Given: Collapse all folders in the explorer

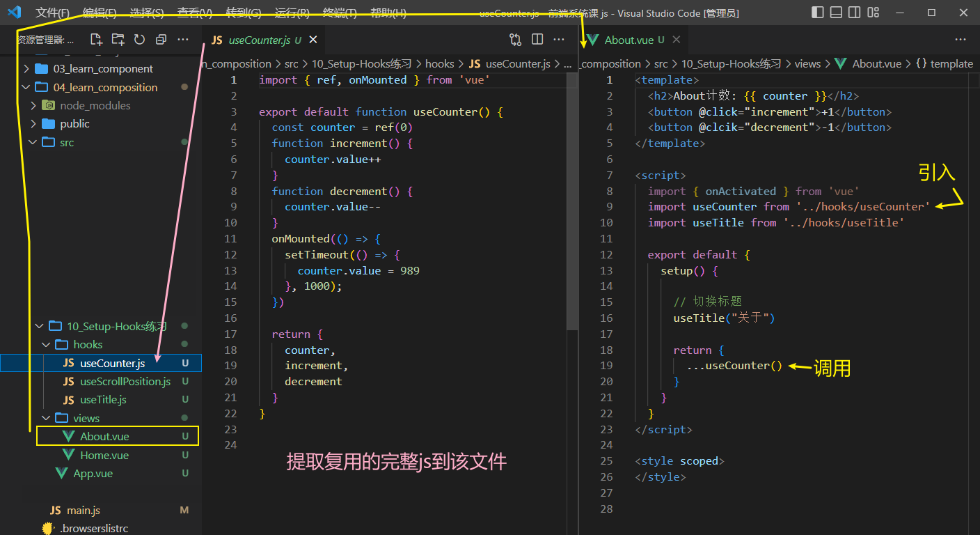Looking at the screenshot, I should tap(161, 40).
